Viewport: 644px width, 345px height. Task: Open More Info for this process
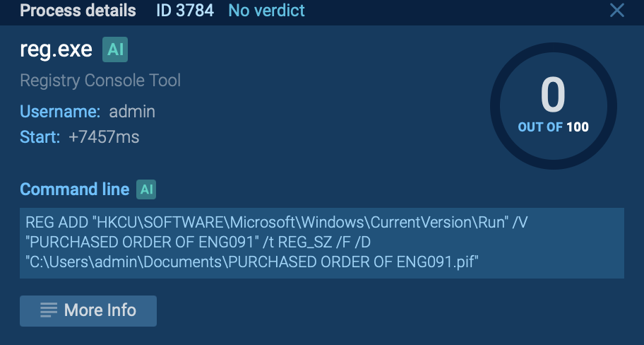[88, 310]
